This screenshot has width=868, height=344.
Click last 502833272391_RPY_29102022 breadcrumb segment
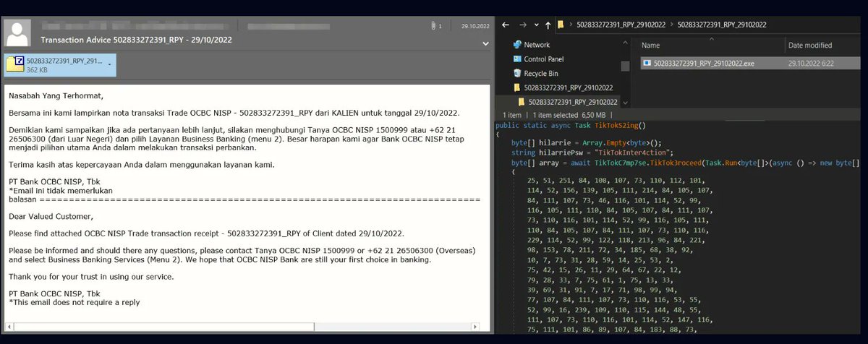(x=722, y=25)
